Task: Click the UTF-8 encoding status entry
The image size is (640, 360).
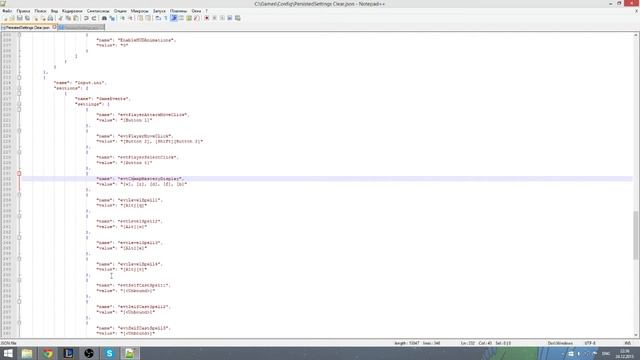Action: 590,343
